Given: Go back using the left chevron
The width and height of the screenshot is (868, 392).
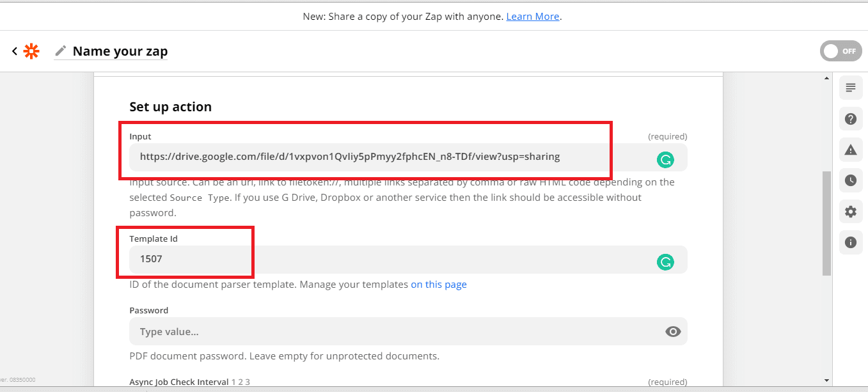Looking at the screenshot, I should tap(14, 51).
